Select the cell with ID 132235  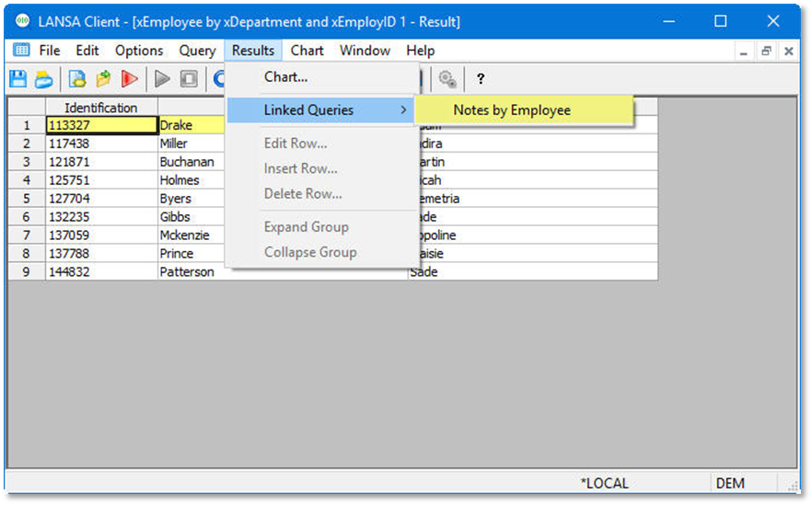click(x=101, y=217)
